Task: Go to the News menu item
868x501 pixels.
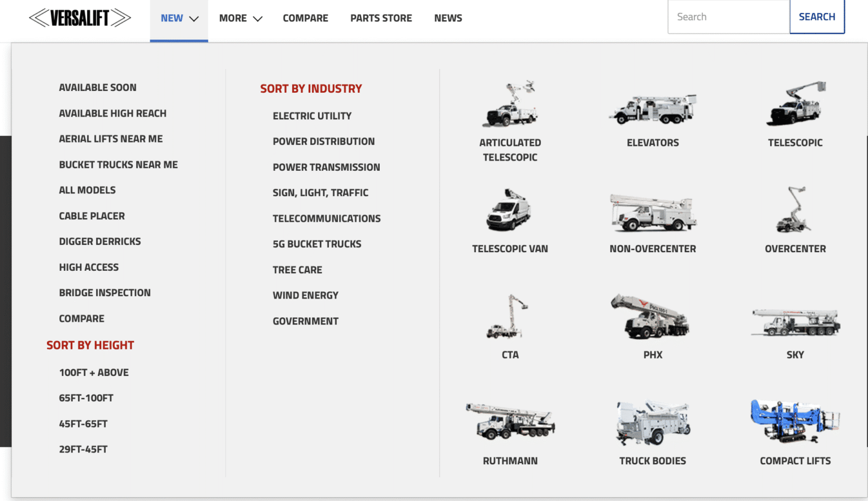Action: click(x=448, y=18)
